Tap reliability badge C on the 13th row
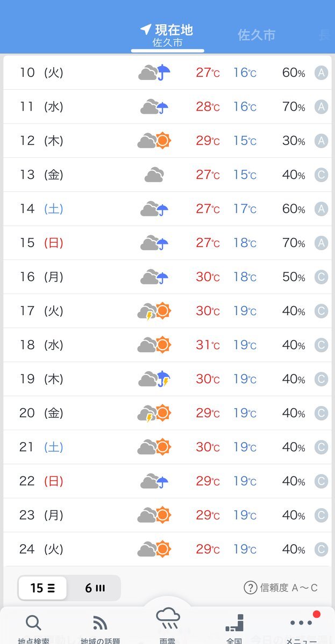Viewport: 335px width, 644px height. pos(322,175)
